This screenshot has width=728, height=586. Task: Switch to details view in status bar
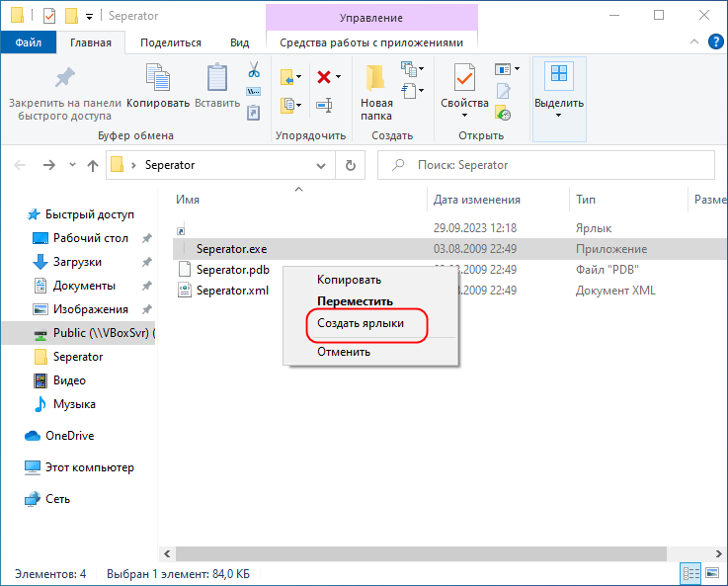689,574
